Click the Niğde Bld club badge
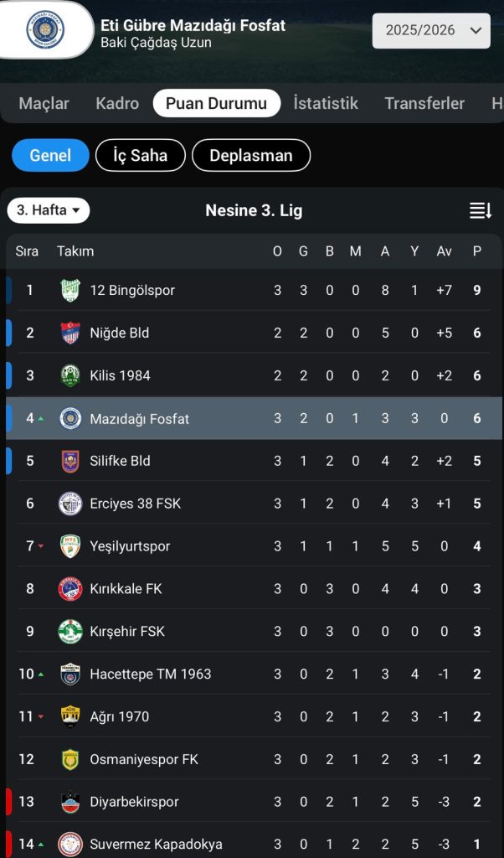Image resolution: width=504 pixels, height=858 pixels. click(71, 333)
